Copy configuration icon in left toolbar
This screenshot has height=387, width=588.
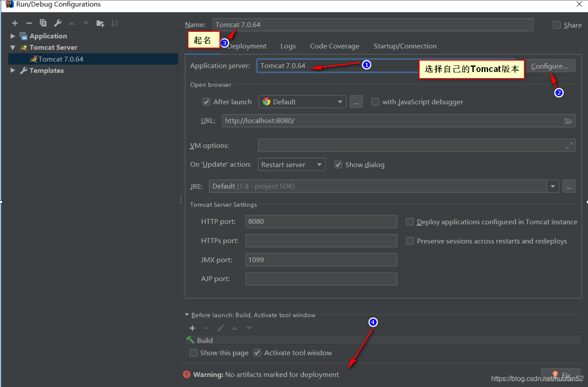pos(43,23)
